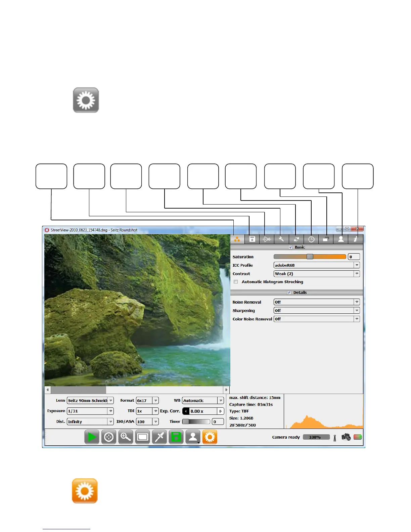This screenshot has width=411, height=532.
Task: Click the crosshair target tool in bottom toolbar
Action: (108, 437)
